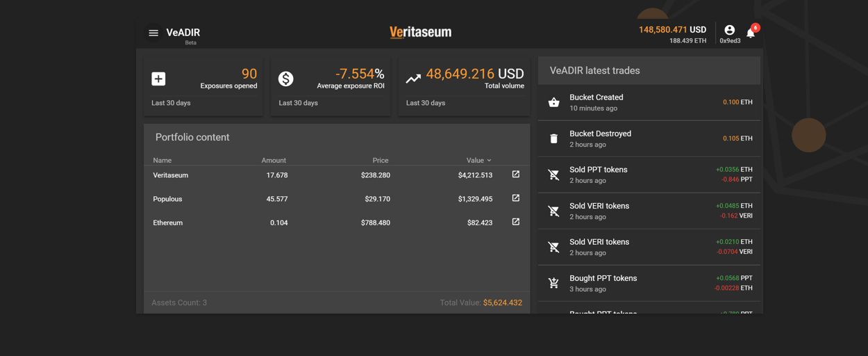This screenshot has height=356, width=868.
Task: Click the trash icon of Bucket Destroyed trade
Action: (553, 138)
